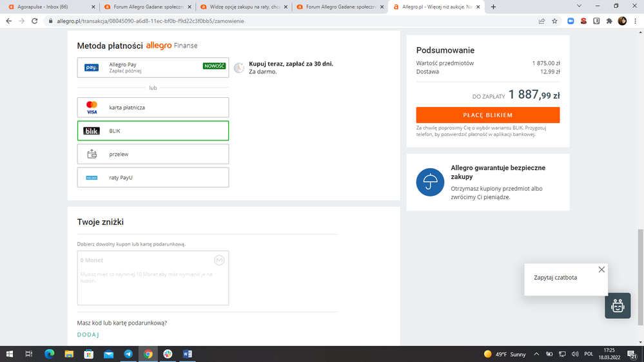
Task: Close the Widzę opcję zakupu tab
Action: 286,7
